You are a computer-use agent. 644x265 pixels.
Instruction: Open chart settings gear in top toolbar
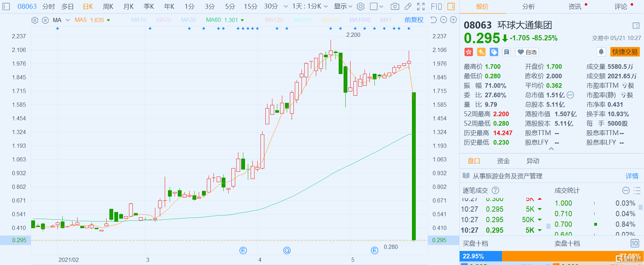click(x=361, y=6)
